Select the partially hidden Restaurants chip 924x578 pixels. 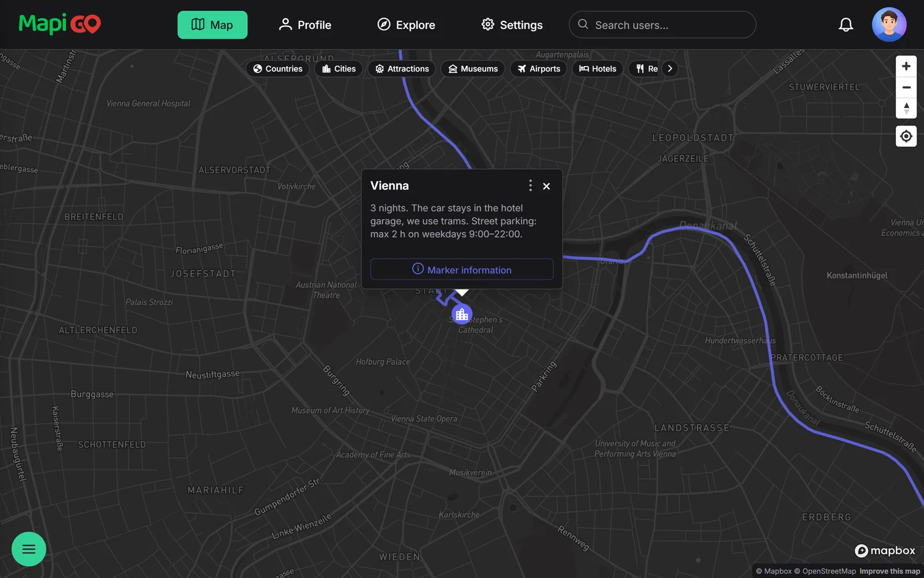point(645,69)
